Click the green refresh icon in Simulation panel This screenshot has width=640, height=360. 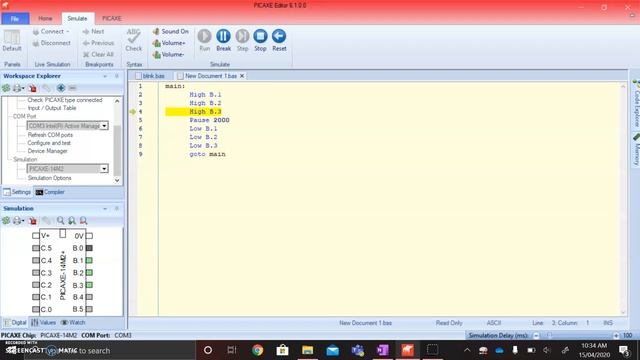pyautogui.click(x=6, y=220)
